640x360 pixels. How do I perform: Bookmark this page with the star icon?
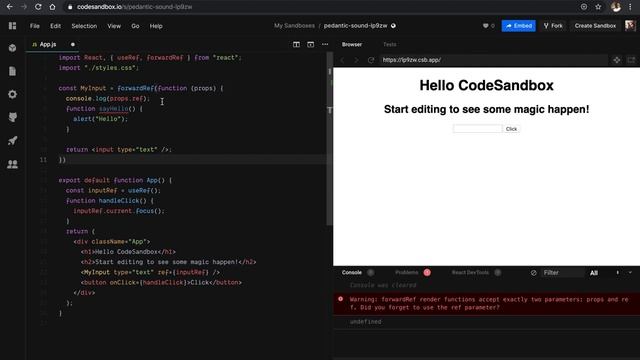(x=598, y=7)
